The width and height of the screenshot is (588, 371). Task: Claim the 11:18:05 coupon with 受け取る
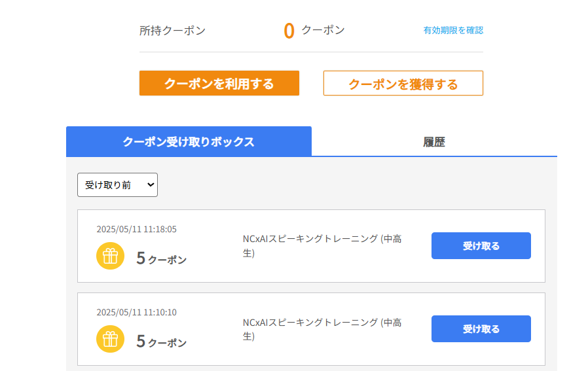(481, 246)
